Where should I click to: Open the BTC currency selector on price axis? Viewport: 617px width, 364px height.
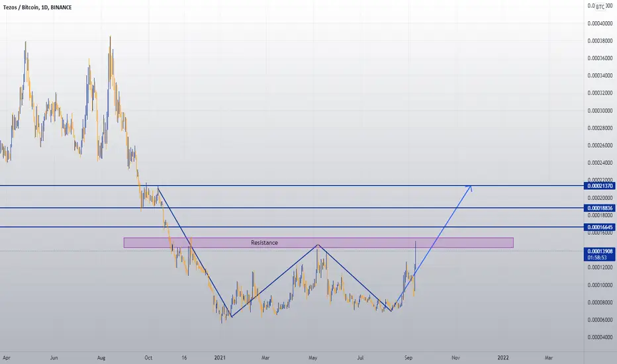(600, 7)
